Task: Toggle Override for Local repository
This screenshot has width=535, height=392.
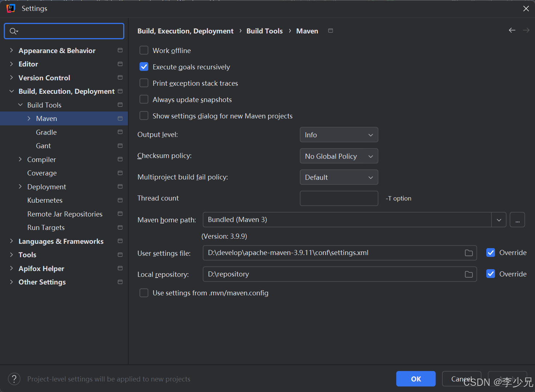Action: click(x=491, y=274)
